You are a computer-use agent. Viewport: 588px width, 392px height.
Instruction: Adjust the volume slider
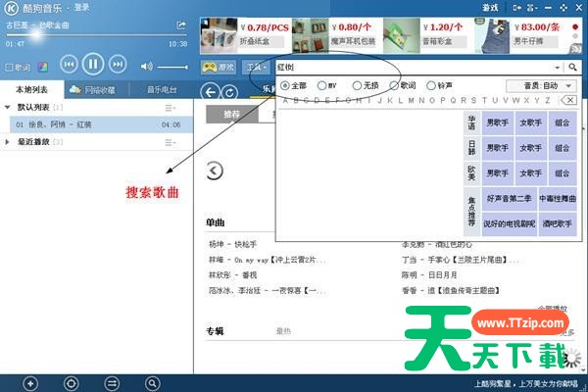[x=172, y=68]
